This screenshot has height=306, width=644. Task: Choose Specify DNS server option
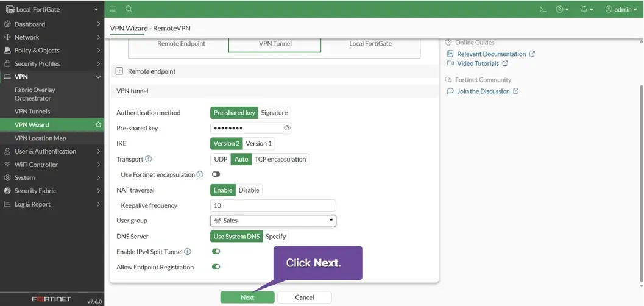click(x=275, y=236)
